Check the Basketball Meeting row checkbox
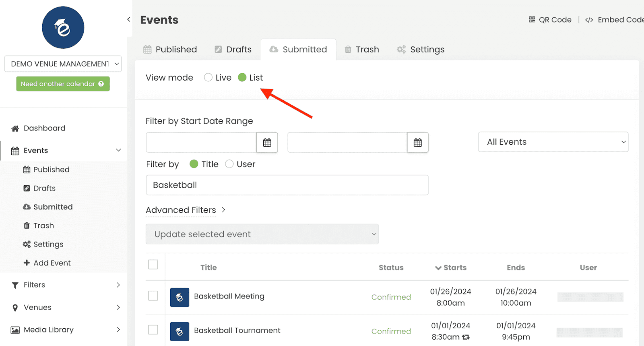644x346 pixels. click(153, 296)
